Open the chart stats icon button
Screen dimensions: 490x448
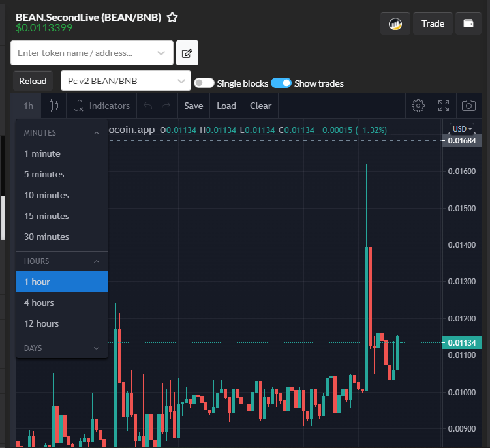click(395, 23)
